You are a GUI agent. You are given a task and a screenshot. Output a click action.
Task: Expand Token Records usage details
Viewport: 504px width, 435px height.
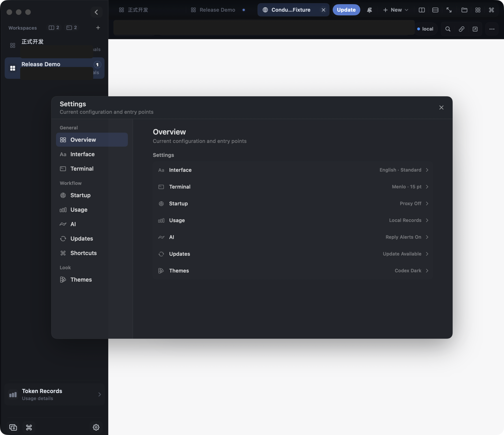click(55, 394)
